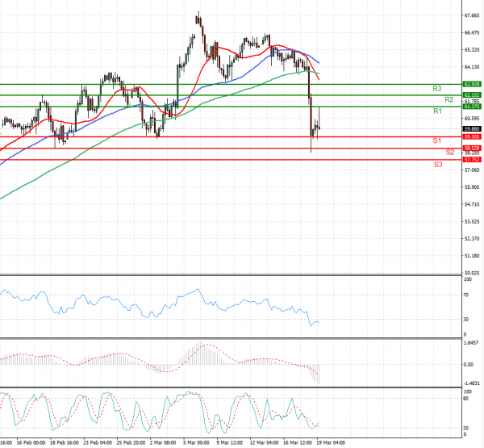Click the R2 resistance label
Viewport: 484px width, 448px height.
pyautogui.click(x=449, y=99)
